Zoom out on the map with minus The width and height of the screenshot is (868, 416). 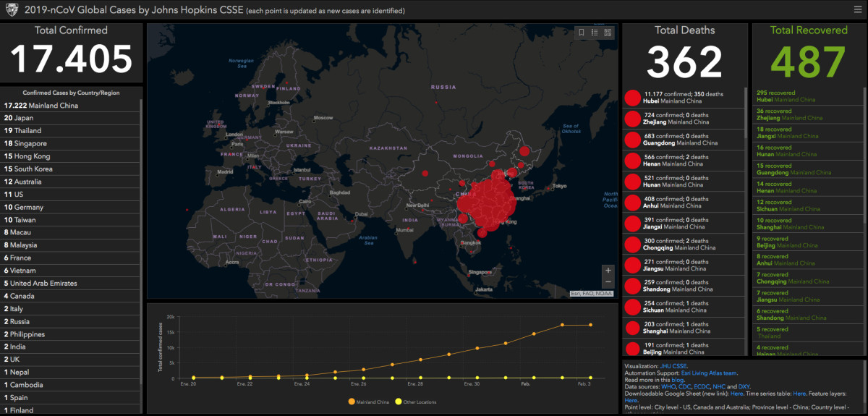point(608,282)
